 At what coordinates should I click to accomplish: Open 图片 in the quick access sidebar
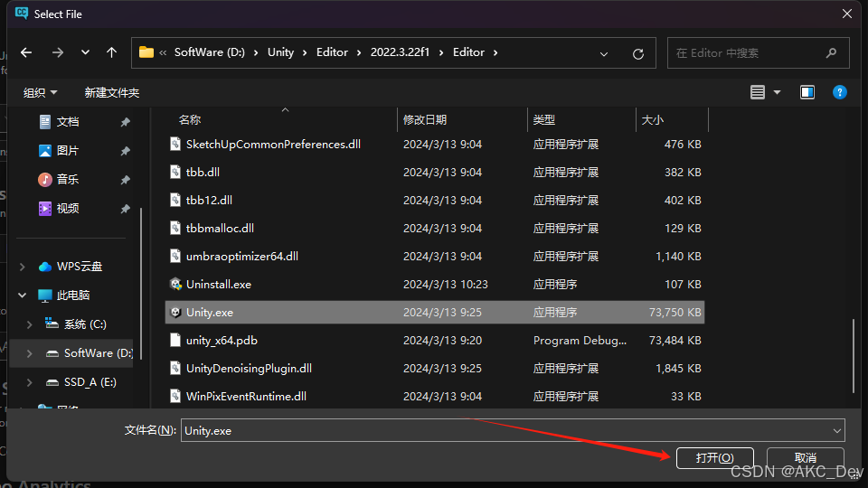coord(68,151)
